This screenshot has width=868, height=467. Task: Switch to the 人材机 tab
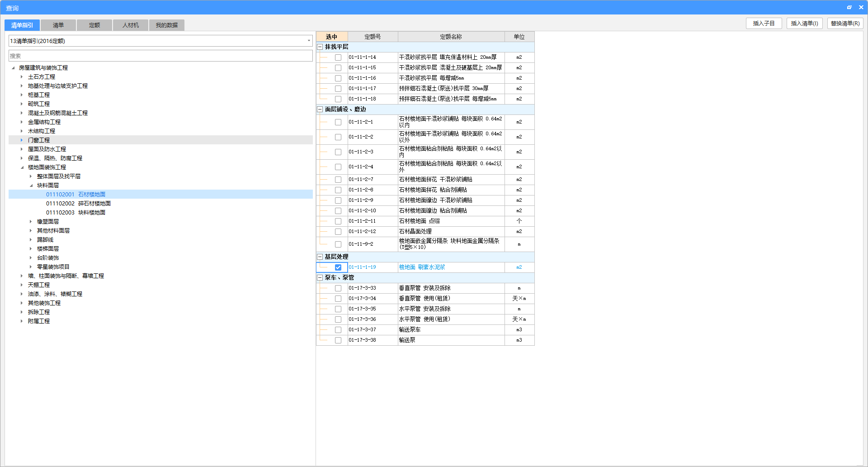[131, 25]
